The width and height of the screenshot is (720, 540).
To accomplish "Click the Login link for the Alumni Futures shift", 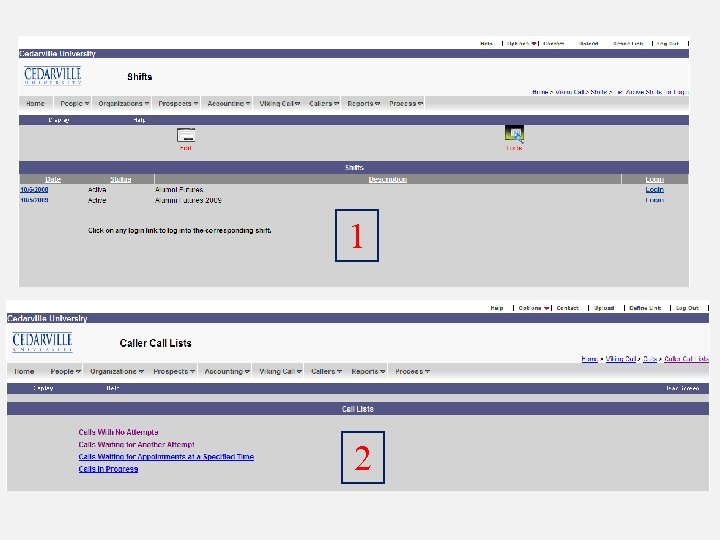I will coord(654,189).
